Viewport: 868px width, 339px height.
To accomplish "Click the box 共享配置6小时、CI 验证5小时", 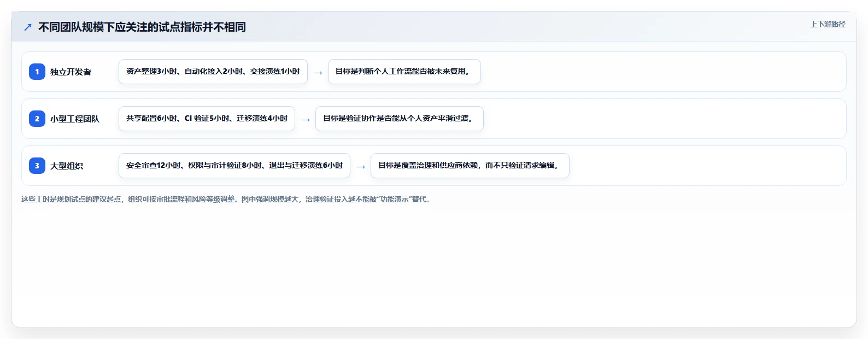I will point(207,119).
